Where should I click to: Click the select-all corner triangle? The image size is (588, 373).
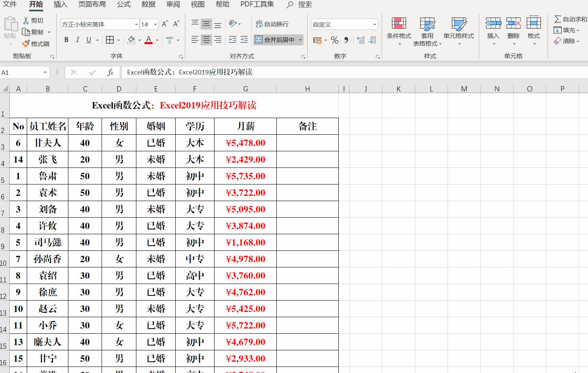point(4,89)
